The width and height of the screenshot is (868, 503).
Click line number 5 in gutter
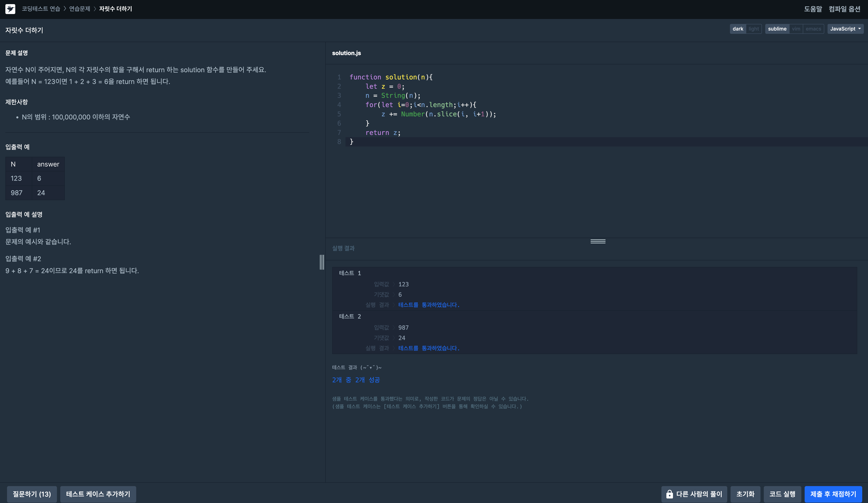339,114
